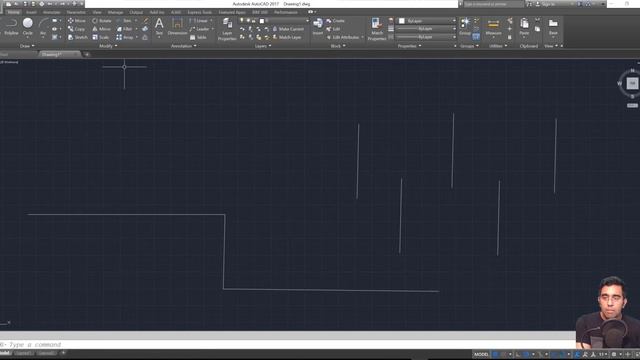Toggle MODEL space status button
Screen dimensions: 640x360
481,354
